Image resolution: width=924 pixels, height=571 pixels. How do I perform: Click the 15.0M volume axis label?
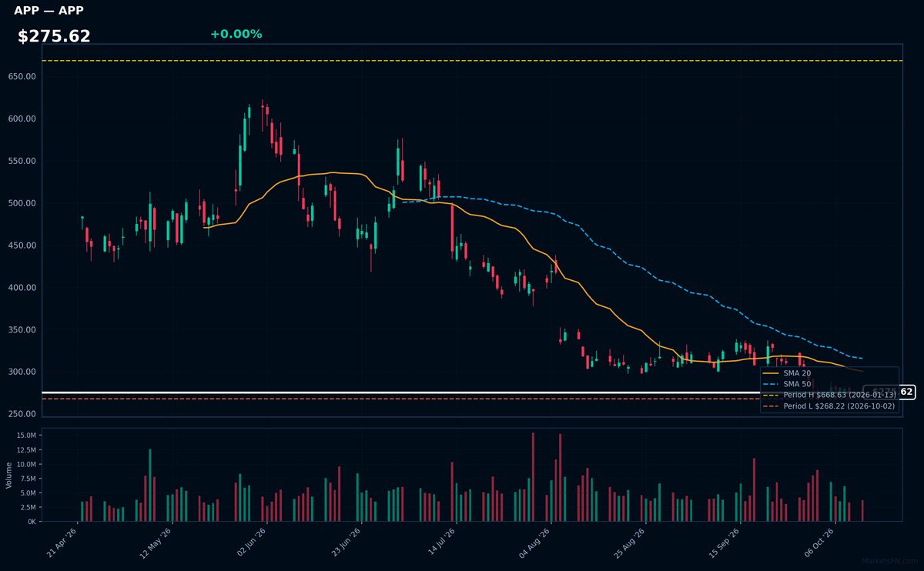pos(26,436)
